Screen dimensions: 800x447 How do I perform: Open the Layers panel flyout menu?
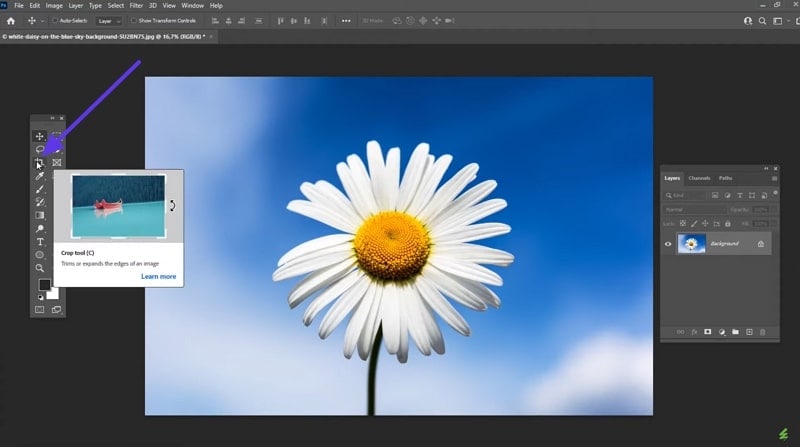tap(774, 179)
